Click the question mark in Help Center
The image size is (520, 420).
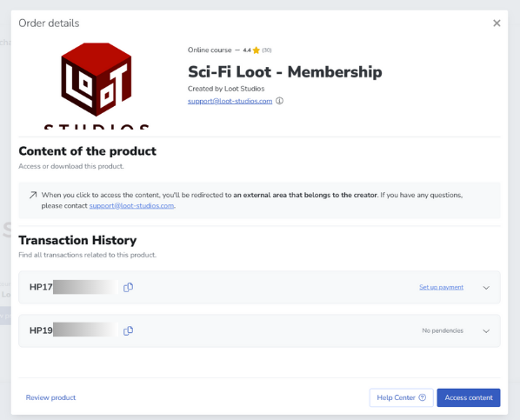(x=422, y=397)
